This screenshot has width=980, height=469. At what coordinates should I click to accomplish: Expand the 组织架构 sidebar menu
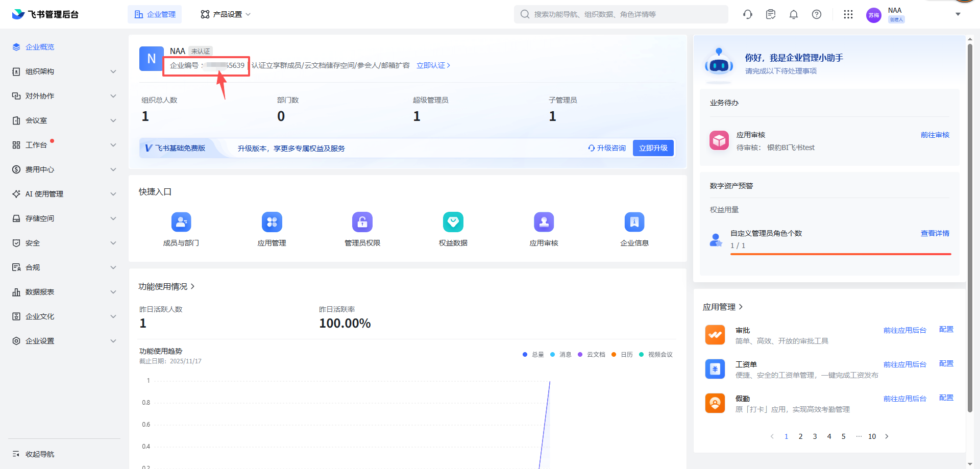[64, 71]
